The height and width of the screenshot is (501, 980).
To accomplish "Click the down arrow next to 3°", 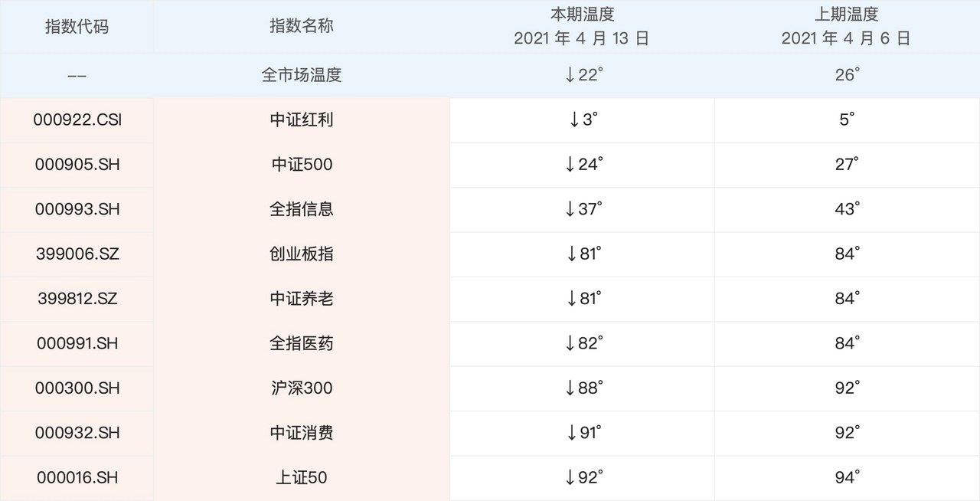I will tap(574, 120).
